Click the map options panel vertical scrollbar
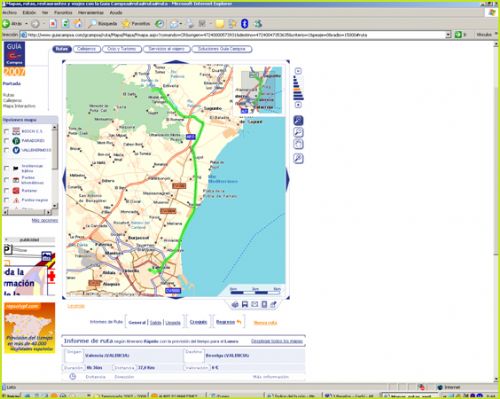Viewport: 500px width, 399px height. tap(55, 167)
